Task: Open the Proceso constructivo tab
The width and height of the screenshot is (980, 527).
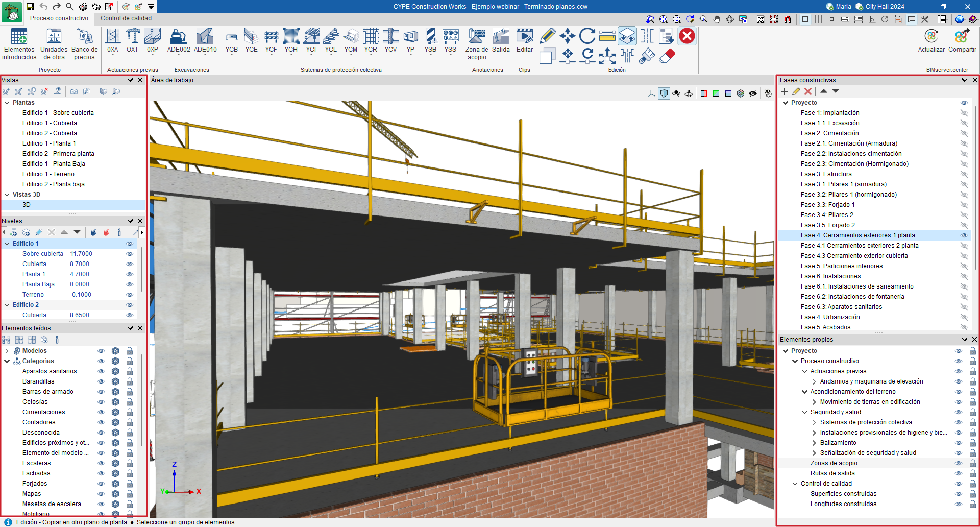Action: (59, 18)
